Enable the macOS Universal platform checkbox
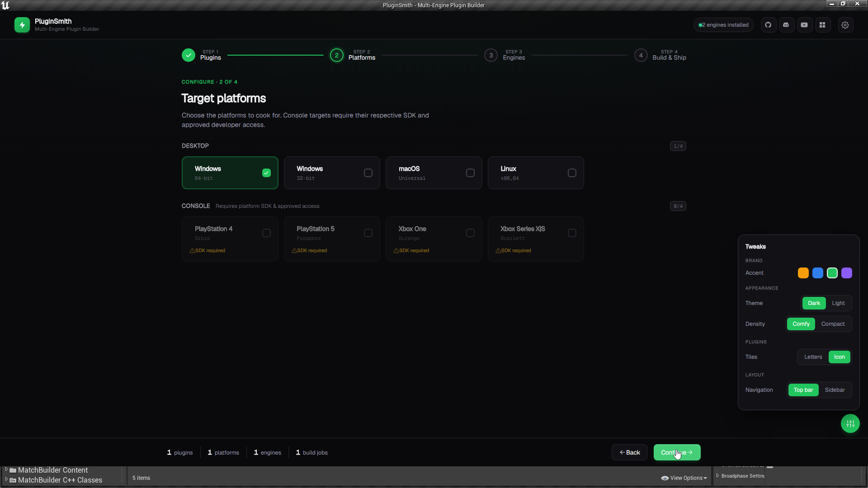This screenshot has width=868, height=488. point(470,173)
